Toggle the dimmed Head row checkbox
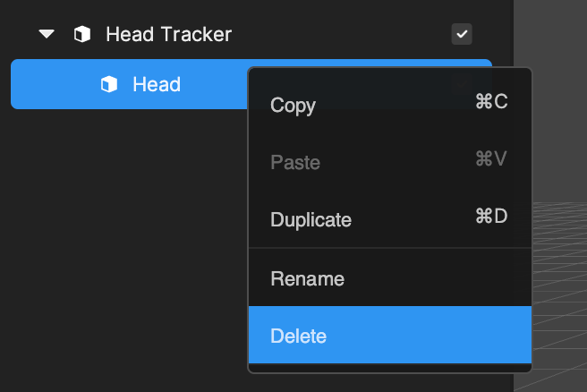587x392 pixels. [462, 84]
